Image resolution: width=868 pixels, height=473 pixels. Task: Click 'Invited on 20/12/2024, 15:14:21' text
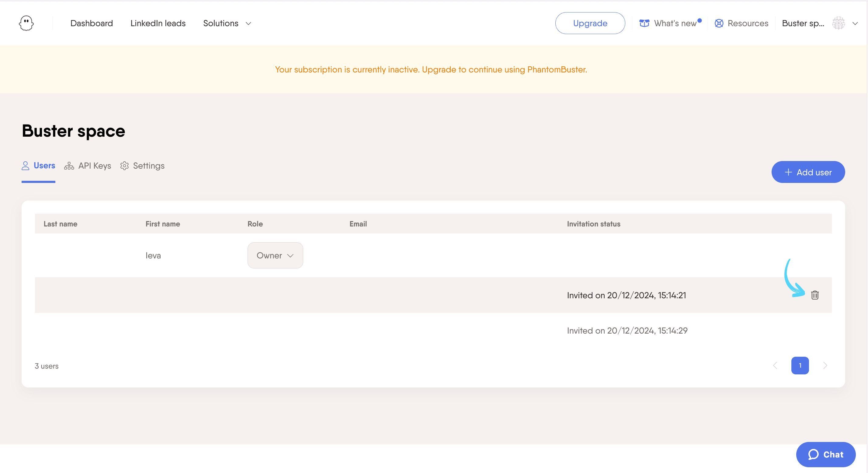click(627, 295)
